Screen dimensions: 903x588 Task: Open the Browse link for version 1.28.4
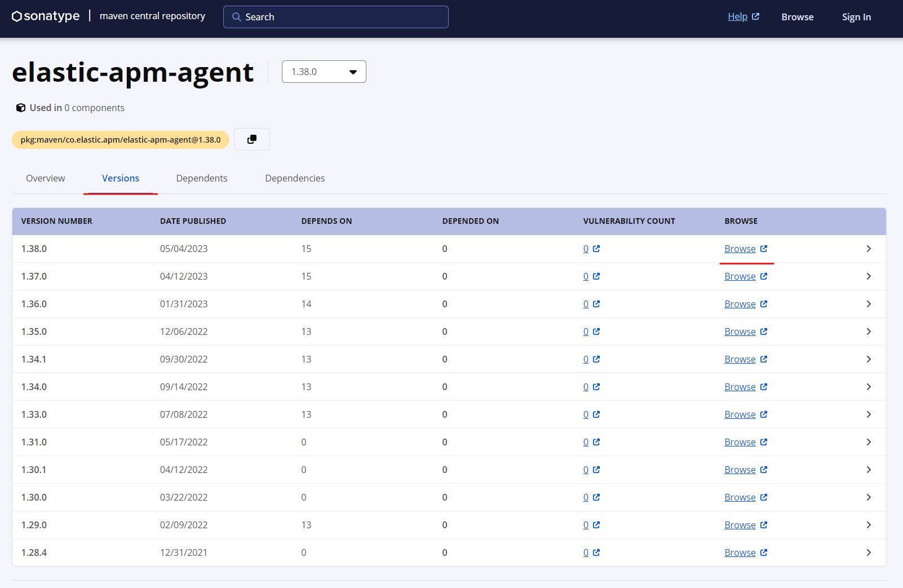click(x=740, y=552)
